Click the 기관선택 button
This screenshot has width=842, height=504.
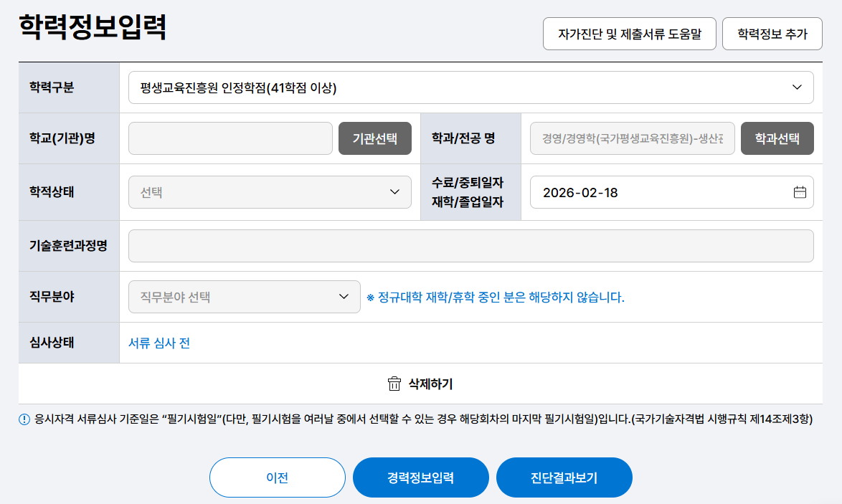[375, 138]
